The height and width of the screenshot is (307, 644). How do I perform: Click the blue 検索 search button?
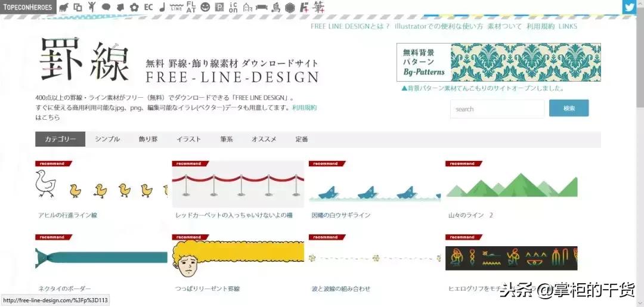coord(569,108)
